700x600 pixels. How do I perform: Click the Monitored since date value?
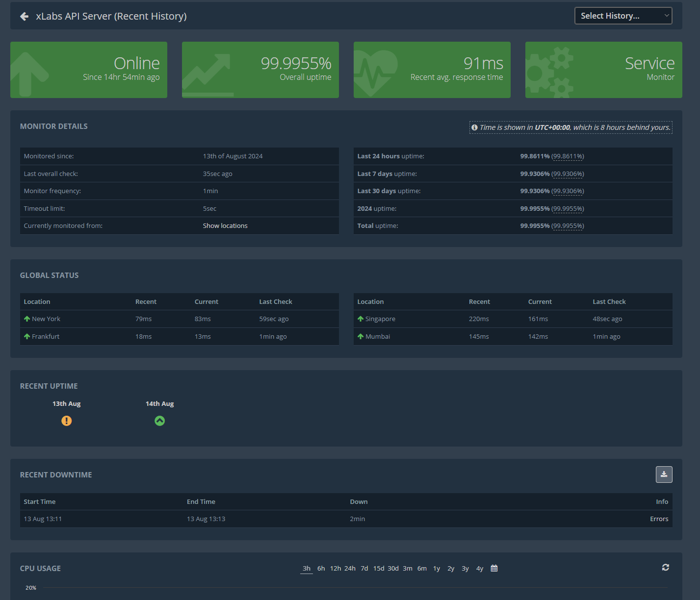[x=233, y=156]
